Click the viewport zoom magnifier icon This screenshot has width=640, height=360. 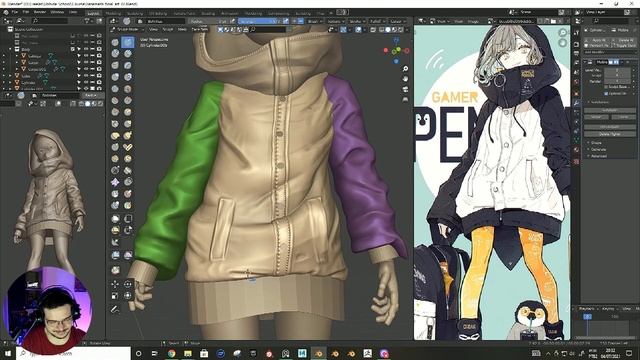405,69
